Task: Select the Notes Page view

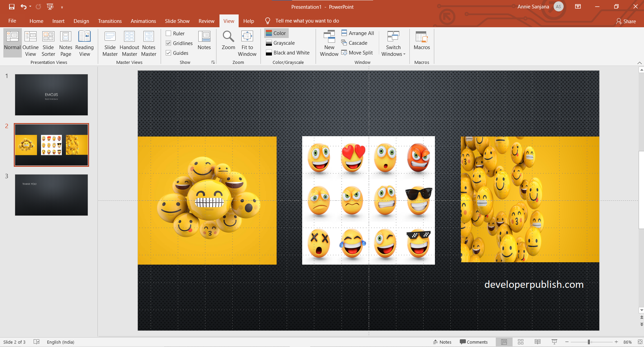Action: point(65,43)
